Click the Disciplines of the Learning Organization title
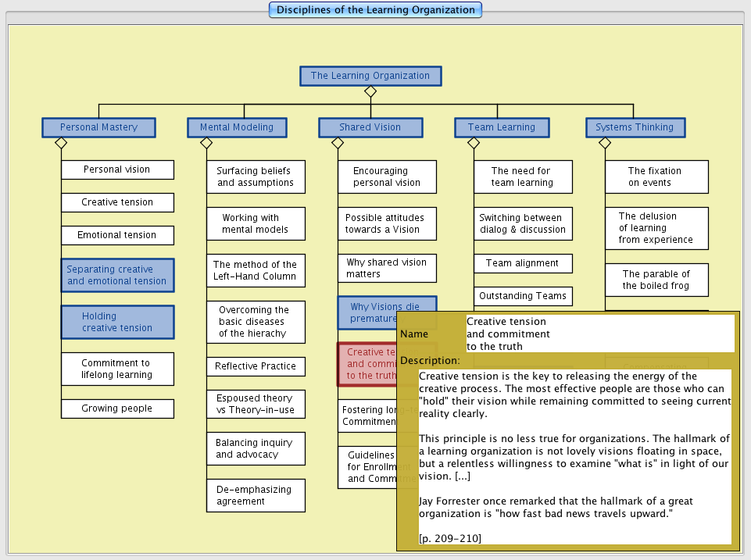This screenshot has width=751, height=560. point(375,10)
